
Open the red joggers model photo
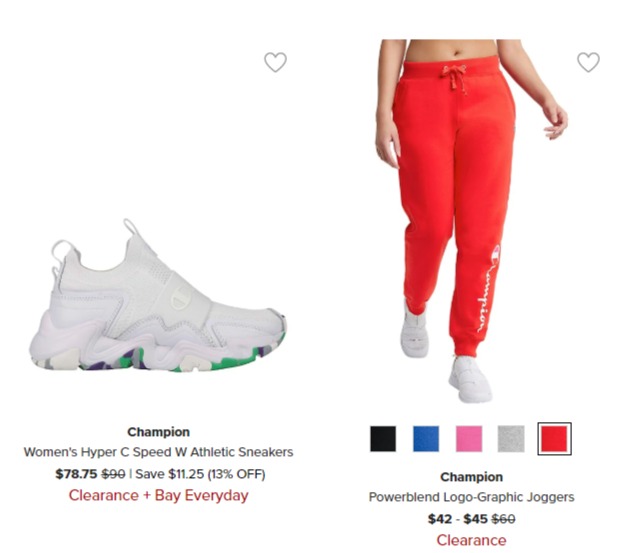471,221
